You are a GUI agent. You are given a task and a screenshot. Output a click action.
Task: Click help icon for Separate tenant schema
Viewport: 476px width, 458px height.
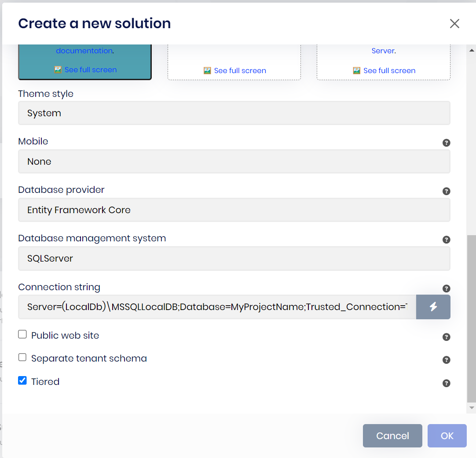click(x=446, y=360)
